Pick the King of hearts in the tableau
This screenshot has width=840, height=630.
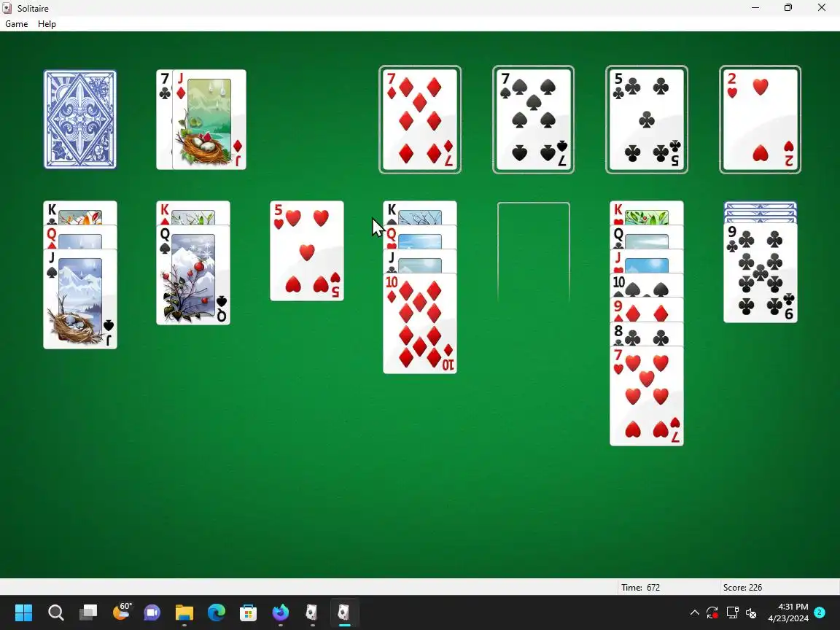[647, 213]
